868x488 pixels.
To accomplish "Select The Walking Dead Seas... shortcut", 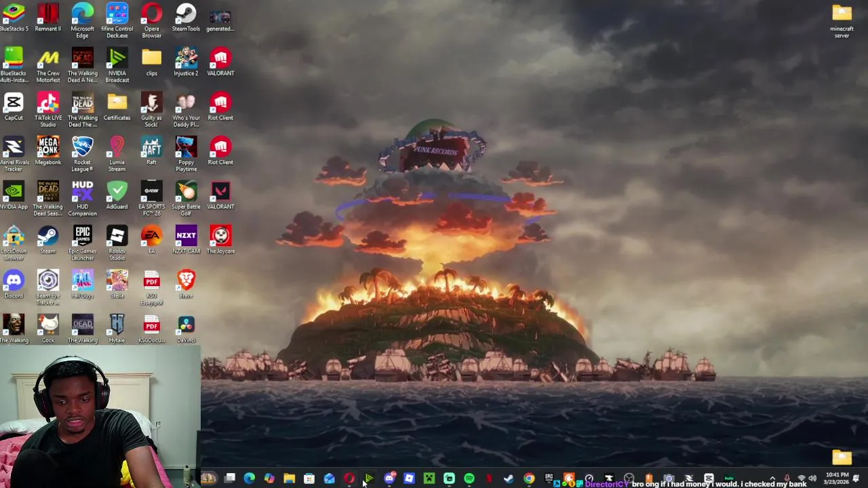I will [48, 199].
